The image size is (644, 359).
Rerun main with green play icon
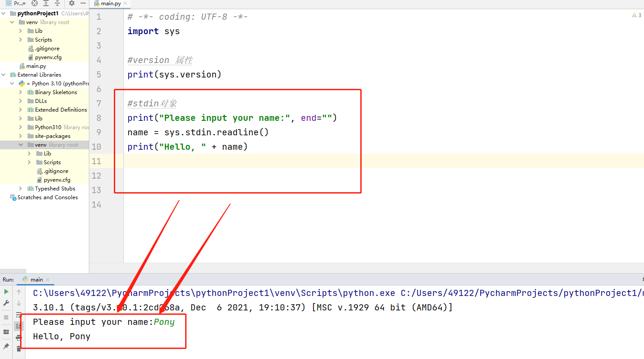[6, 292]
